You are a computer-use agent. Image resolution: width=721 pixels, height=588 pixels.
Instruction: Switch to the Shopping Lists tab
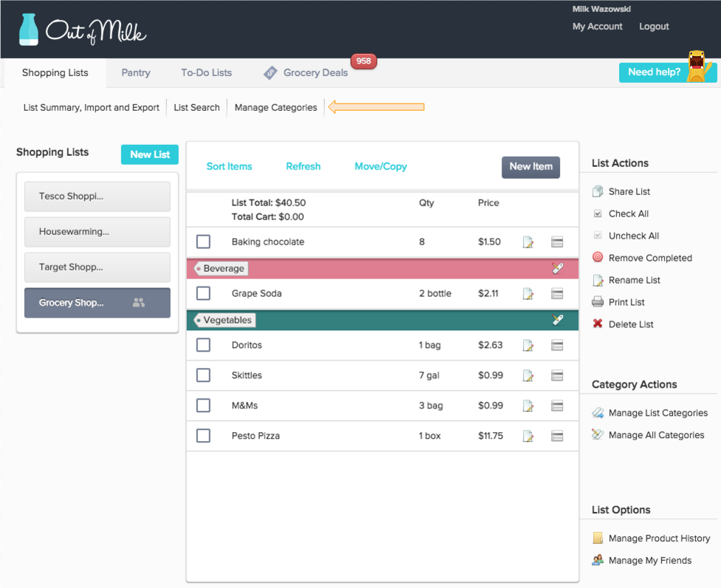[x=55, y=72]
